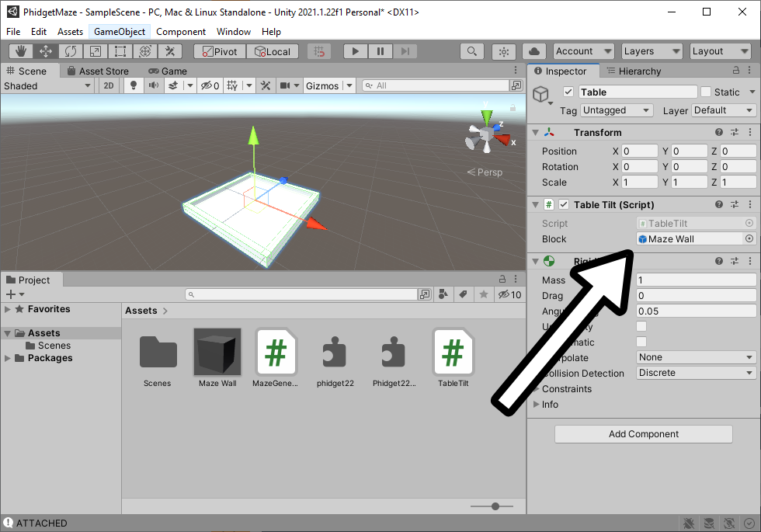Open Collision Detection Discrete dropdown

click(696, 373)
